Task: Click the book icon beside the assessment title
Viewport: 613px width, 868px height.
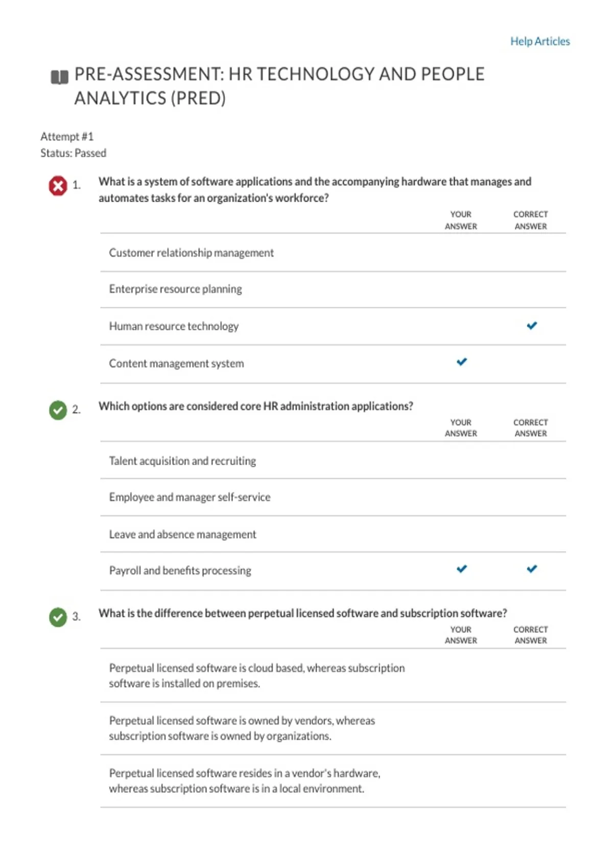Action: 60,77
